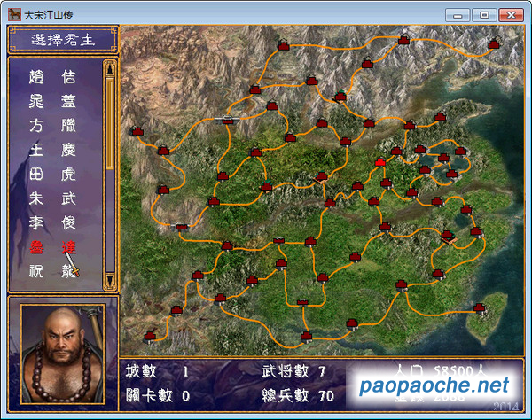Click the gray stone pass gate in the west
Screen dimensions: 532x420
181,227
